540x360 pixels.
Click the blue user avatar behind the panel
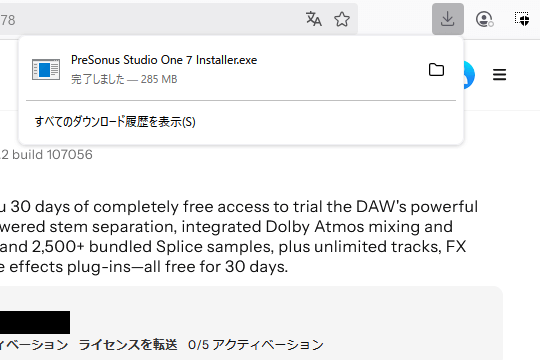click(469, 75)
